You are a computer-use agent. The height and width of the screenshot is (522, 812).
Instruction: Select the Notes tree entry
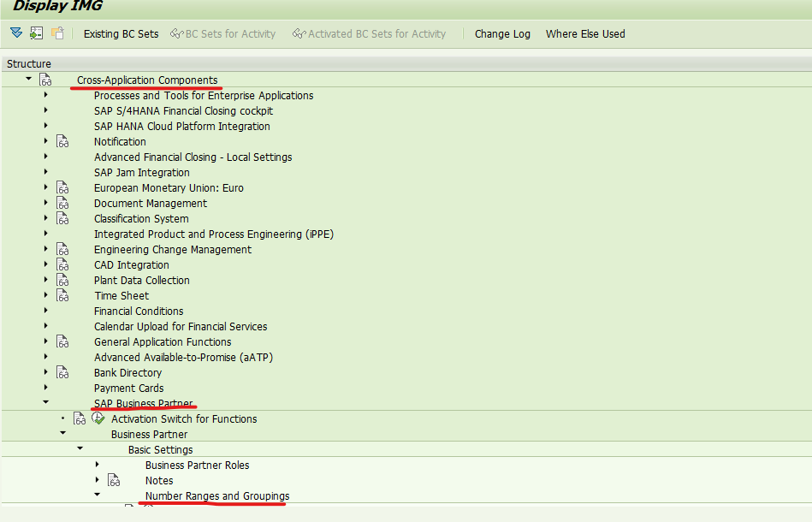(159, 480)
